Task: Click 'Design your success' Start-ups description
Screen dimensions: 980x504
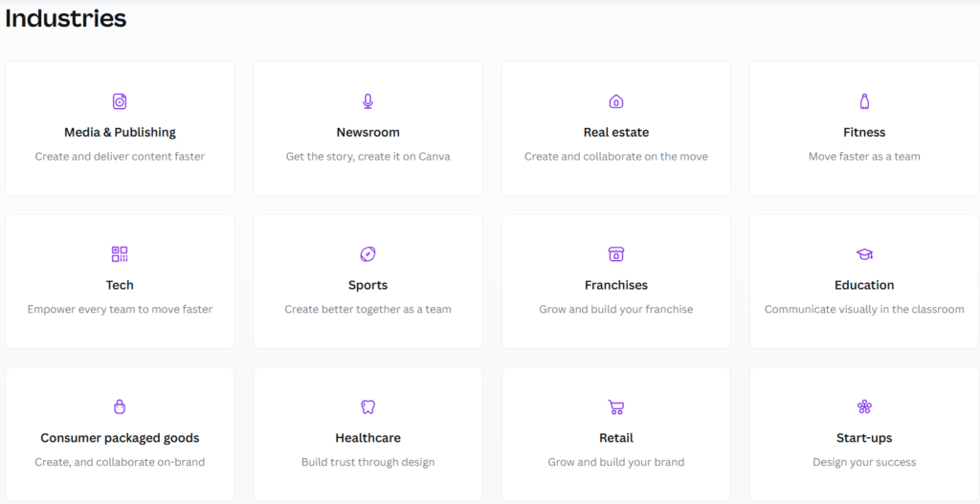Action: click(x=864, y=462)
